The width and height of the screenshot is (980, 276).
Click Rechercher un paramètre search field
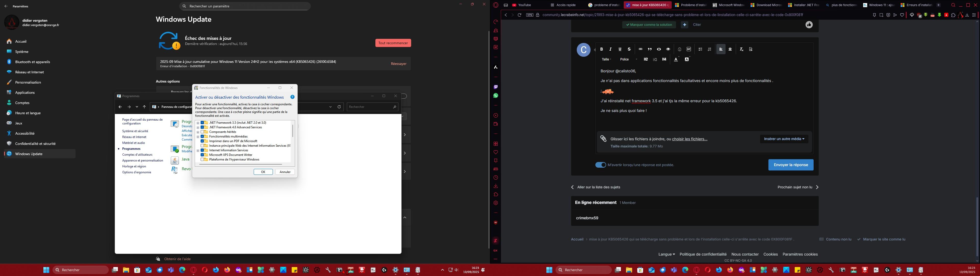(245, 6)
